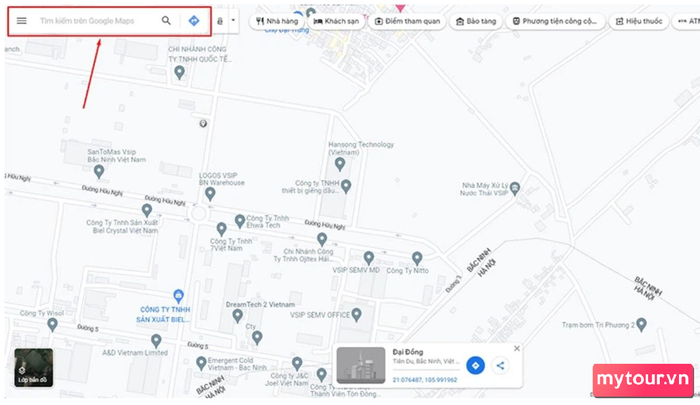Click the blue 'CÔNG TY TNHH SẢN XUẤT BIEL' shop marker
Image resolution: width=700 pixels, height=405 pixels.
click(179, 296)
